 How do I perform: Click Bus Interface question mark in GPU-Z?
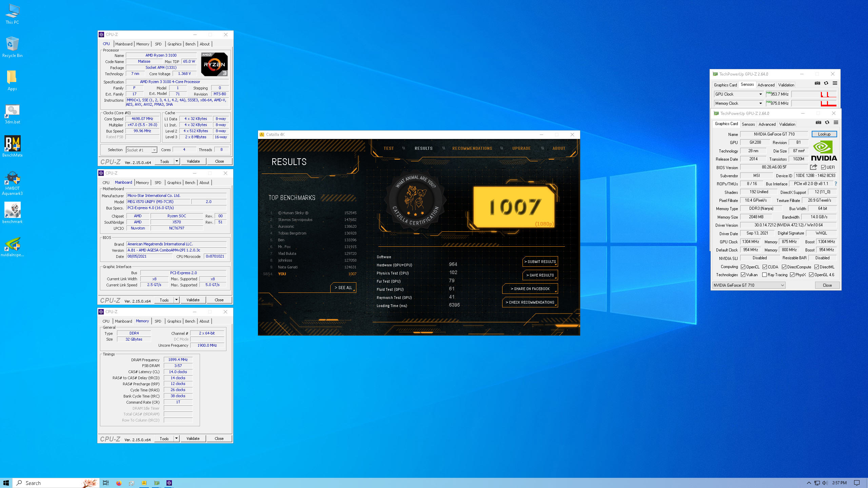836,184
